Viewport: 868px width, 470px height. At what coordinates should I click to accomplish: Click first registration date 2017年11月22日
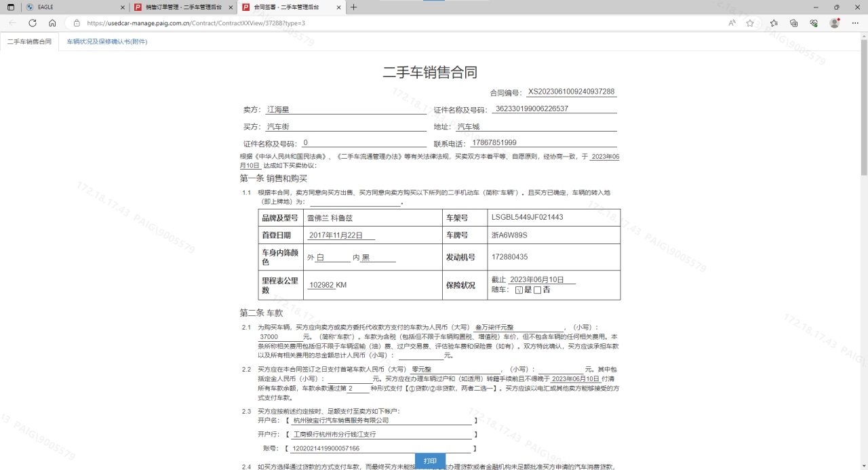point(336,235)
